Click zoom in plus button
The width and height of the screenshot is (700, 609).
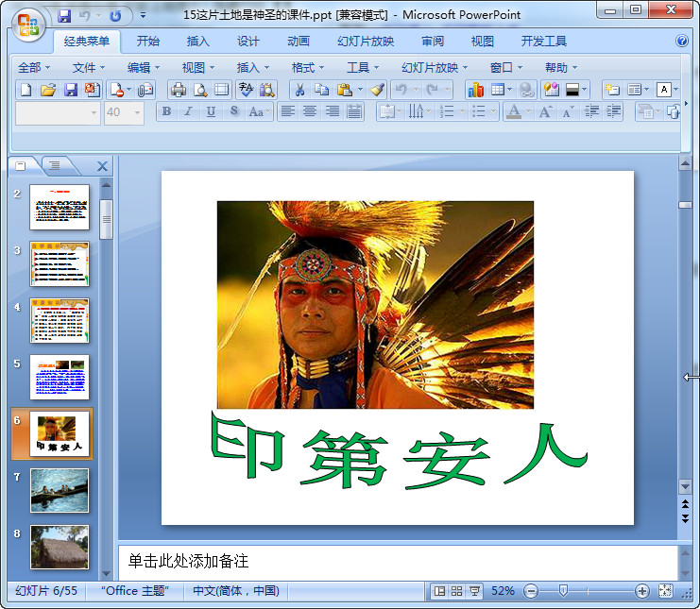642,592
